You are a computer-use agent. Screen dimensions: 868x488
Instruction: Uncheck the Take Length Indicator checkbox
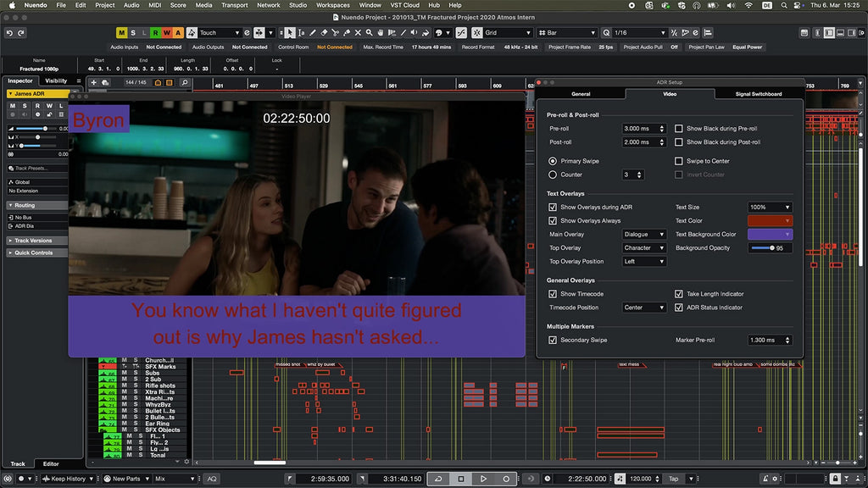point(679,294)
